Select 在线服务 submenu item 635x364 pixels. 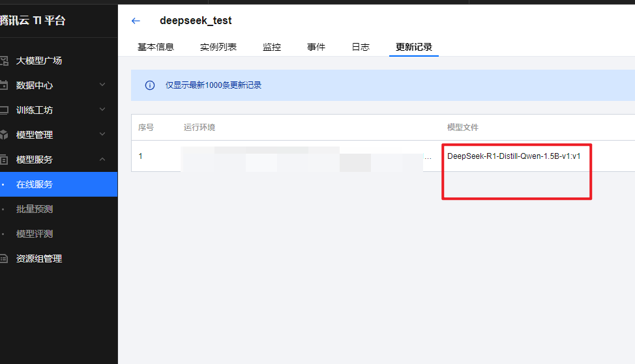tap(59, 184)
